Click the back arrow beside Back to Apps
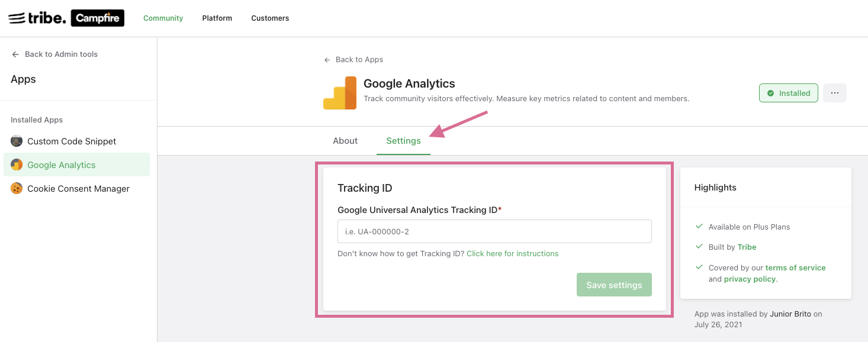The width and height of the screenshot is (868, 342). coord(327,60)
